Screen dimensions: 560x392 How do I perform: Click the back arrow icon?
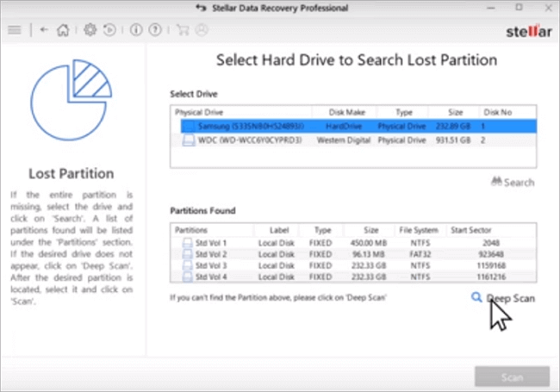tap(44, 29)
